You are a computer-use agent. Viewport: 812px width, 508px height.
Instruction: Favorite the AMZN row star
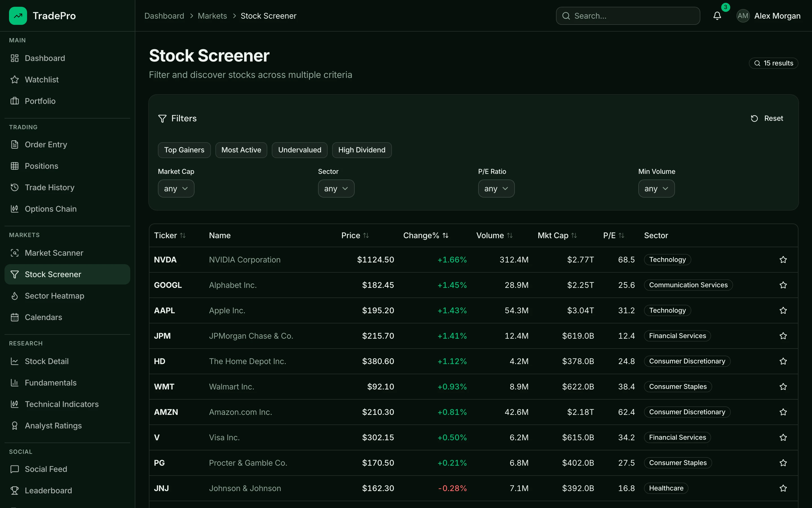click(x=783, y=412)
